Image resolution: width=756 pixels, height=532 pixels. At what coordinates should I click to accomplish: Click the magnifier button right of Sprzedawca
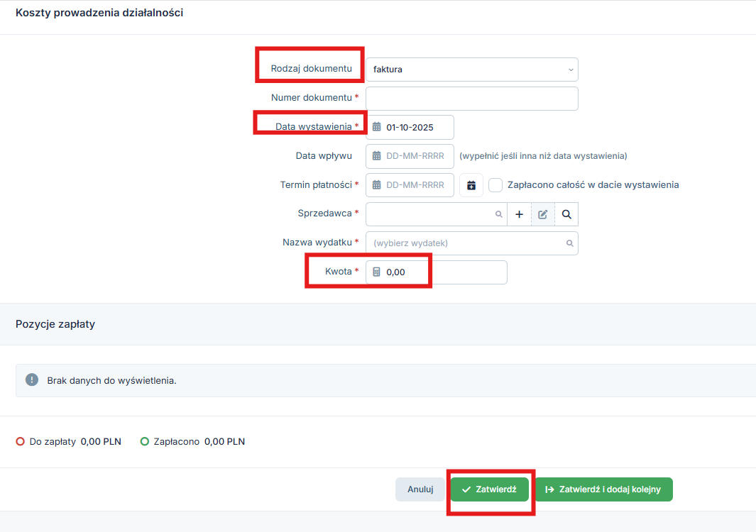[x=566, y=214]
